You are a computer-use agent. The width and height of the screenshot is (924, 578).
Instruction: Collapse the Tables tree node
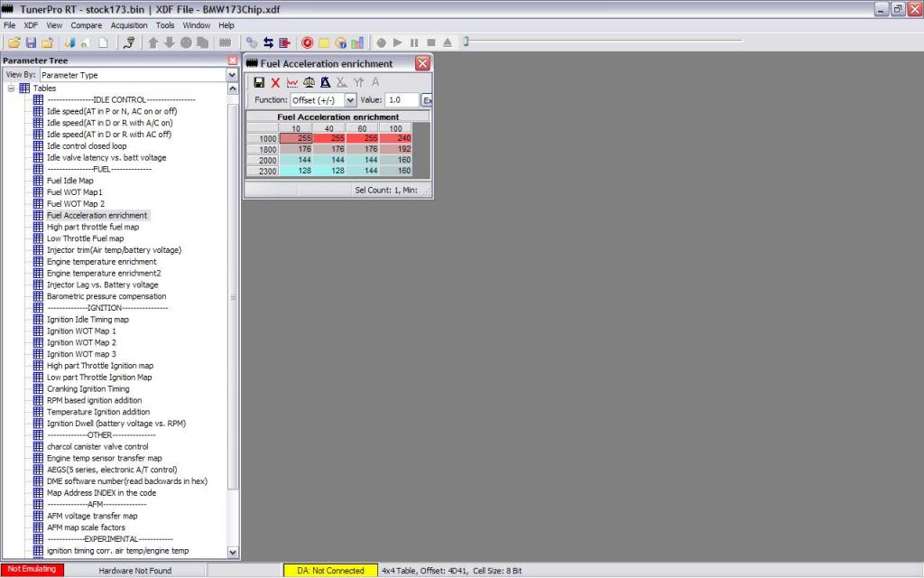[x=11, y=89]
